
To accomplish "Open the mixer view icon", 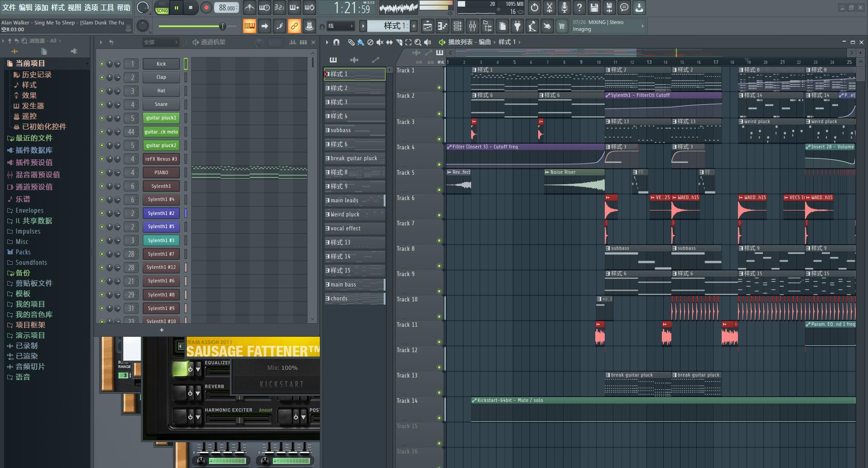I will 473,27.
